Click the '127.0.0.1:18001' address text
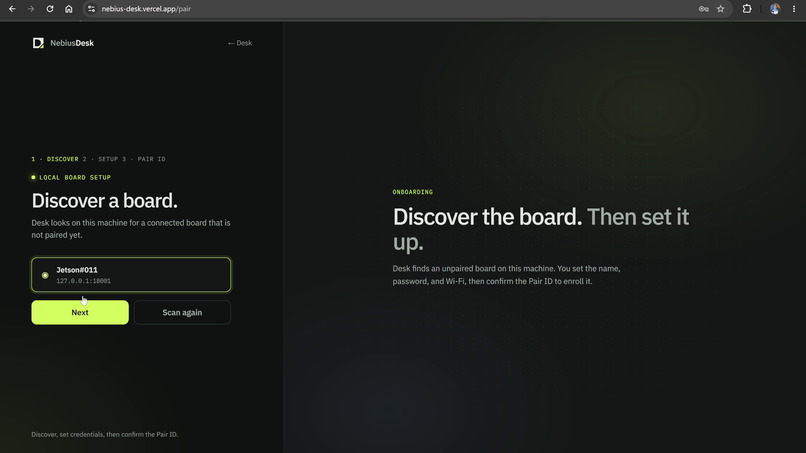 coord(83,281)
